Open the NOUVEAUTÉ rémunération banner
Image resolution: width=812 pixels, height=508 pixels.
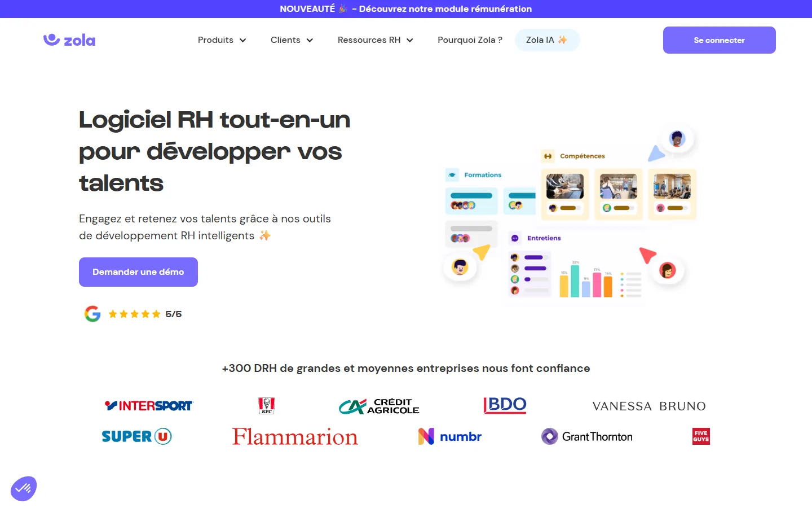406,9
